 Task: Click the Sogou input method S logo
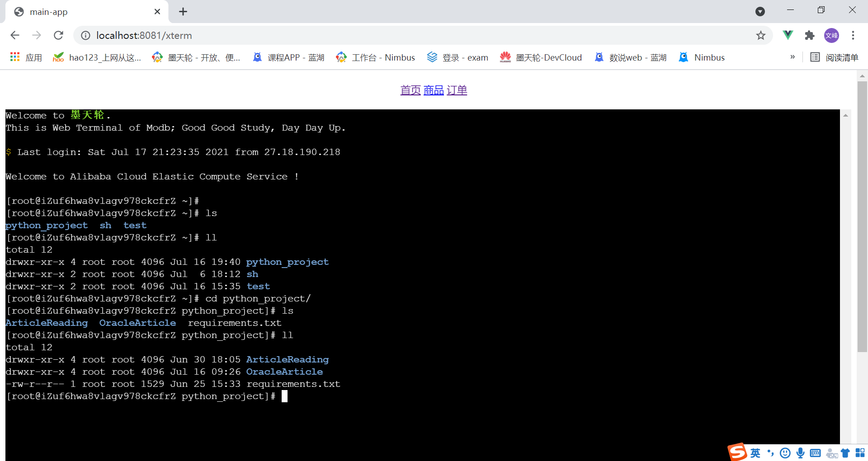pyautogui.click(x=737, y=452)
